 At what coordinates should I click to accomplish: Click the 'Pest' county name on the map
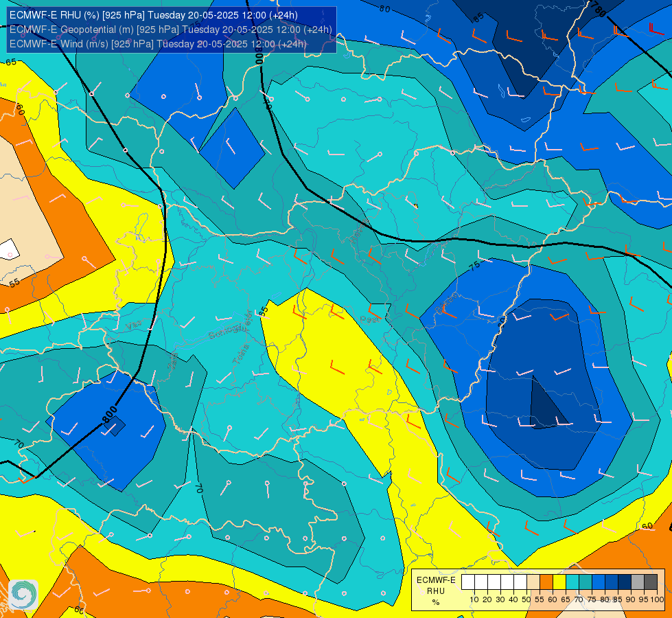coord(369,319)
